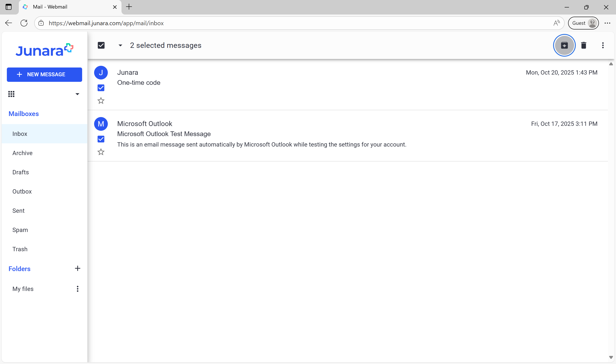Activate Read aloud in address bar
Viewport: 616px width, 364px height.
point(557,23)
